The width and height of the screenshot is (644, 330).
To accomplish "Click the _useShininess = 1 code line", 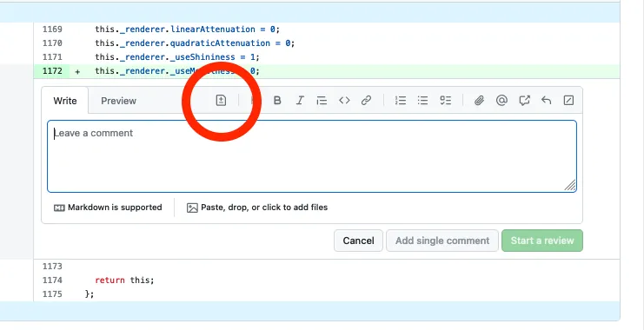I will 177,56.
